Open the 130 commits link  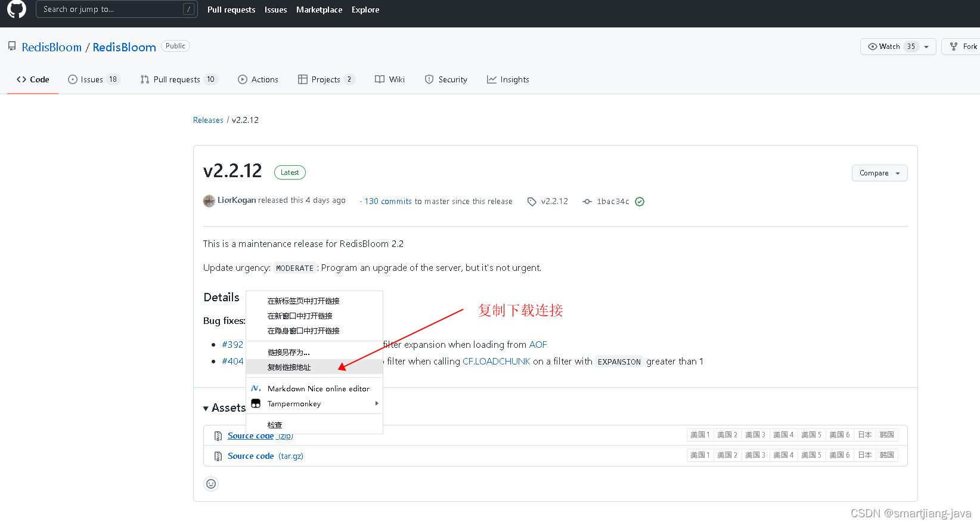coord(388,202)
